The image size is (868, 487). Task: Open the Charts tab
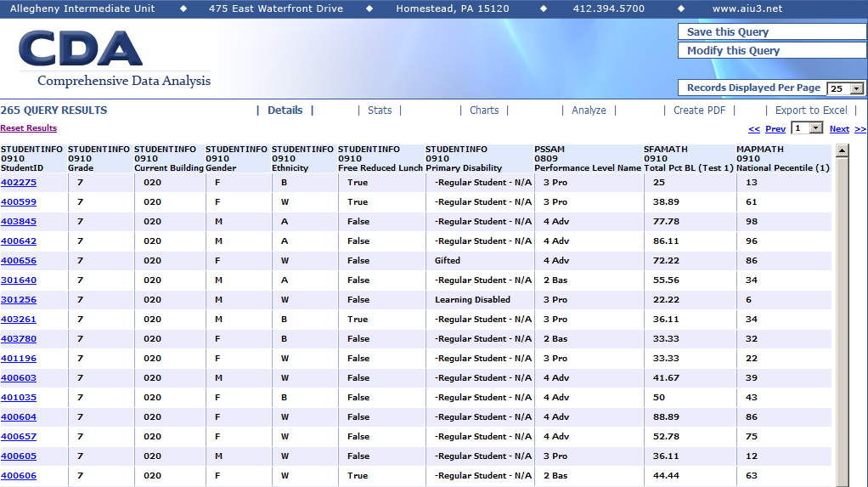tap(484, 110)
